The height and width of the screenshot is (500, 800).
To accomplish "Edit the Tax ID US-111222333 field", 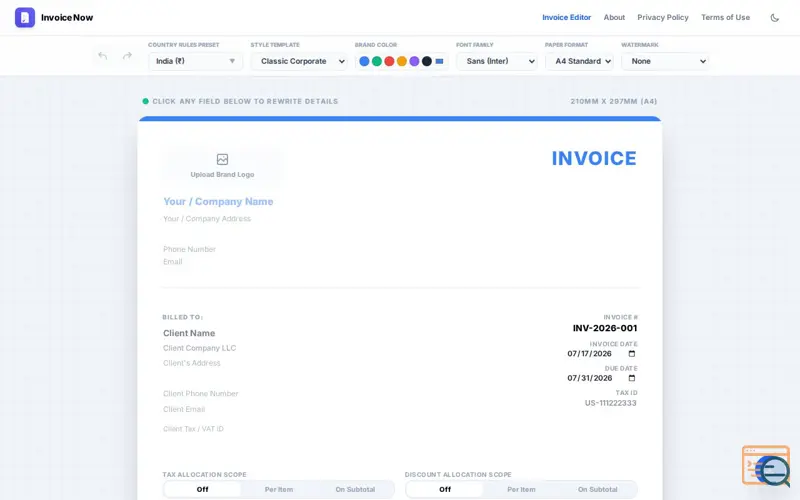I will point(610,403).
